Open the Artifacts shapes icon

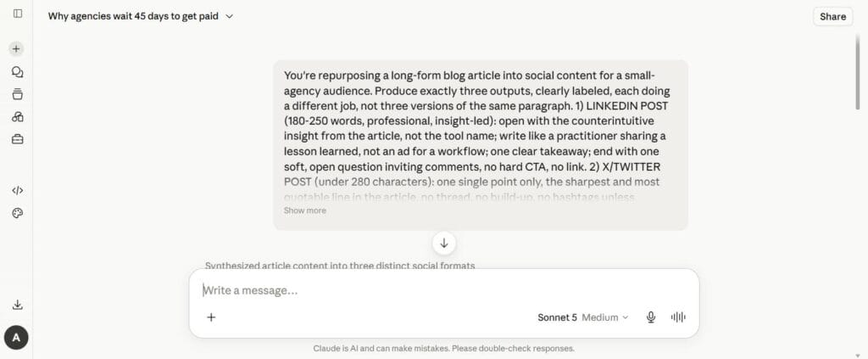click(17, 116)
